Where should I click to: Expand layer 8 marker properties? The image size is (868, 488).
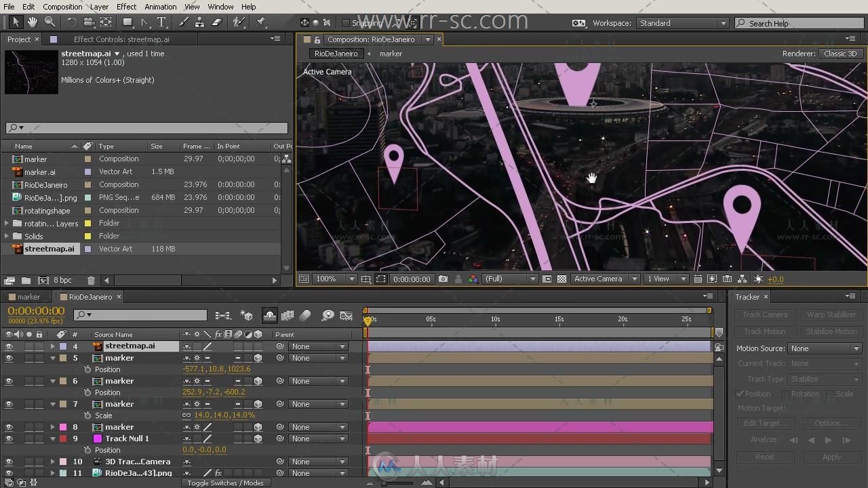[x=52, y=427]
